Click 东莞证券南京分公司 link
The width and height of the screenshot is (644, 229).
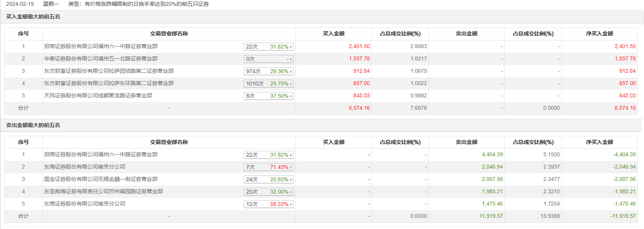pos(84,204)
